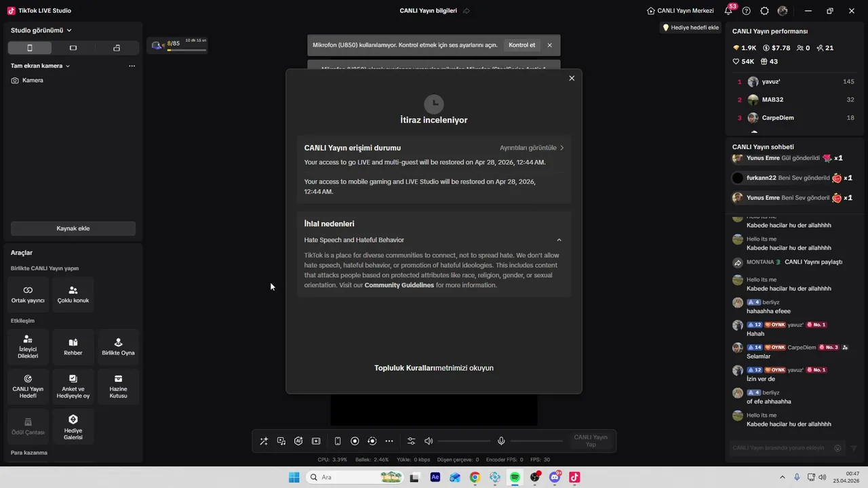Click the dashed-circle replay record icon

click(x=372, y=441)
